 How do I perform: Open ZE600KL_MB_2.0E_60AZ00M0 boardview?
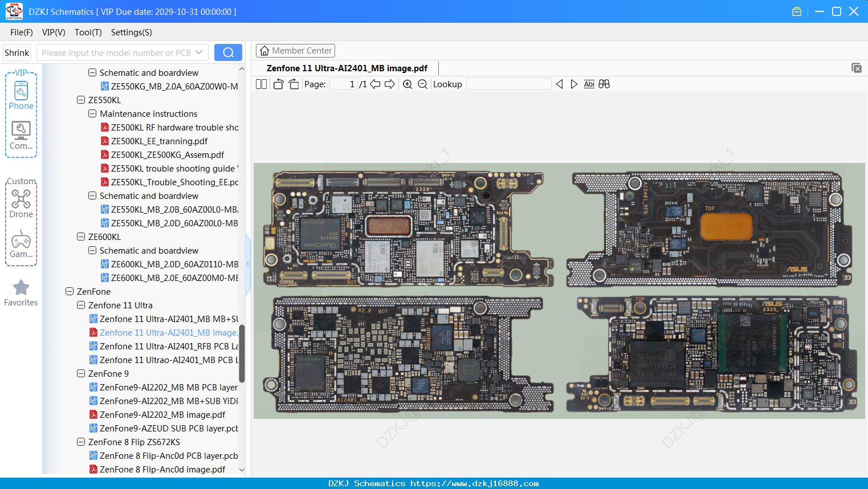click(169, 278)
